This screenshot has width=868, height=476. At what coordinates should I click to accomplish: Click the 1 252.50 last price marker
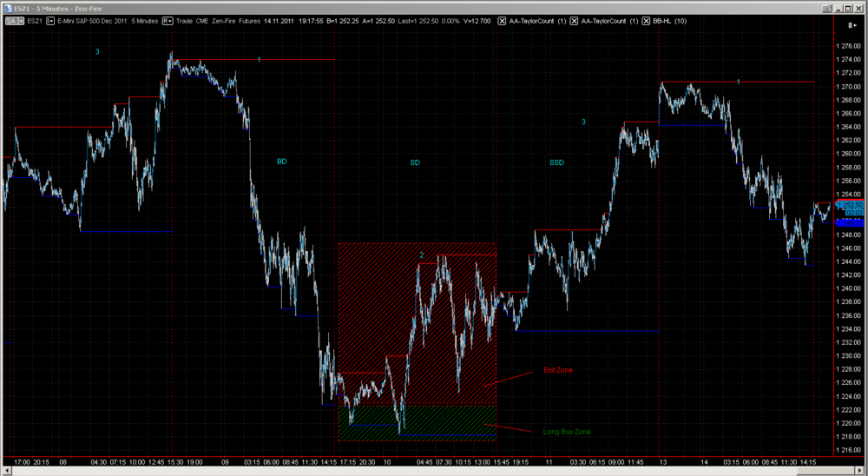[x=849, y=204]
